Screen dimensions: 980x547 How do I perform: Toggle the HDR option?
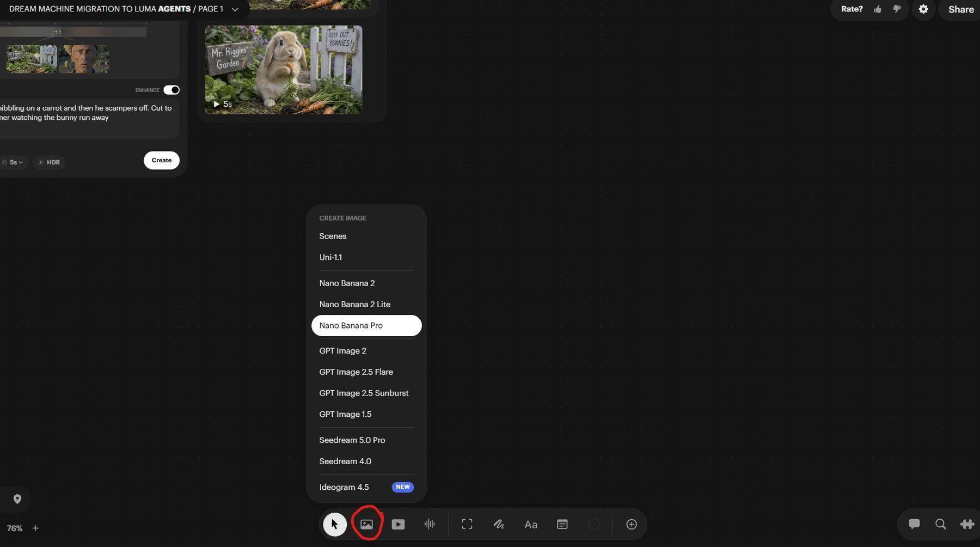(x=49, y=162)
